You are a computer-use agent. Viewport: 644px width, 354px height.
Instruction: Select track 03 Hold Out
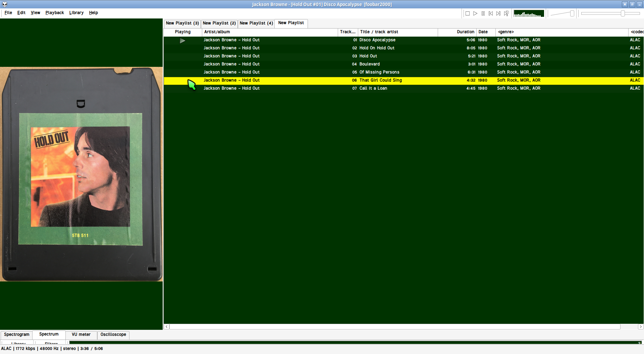click(x=404, y=56)
